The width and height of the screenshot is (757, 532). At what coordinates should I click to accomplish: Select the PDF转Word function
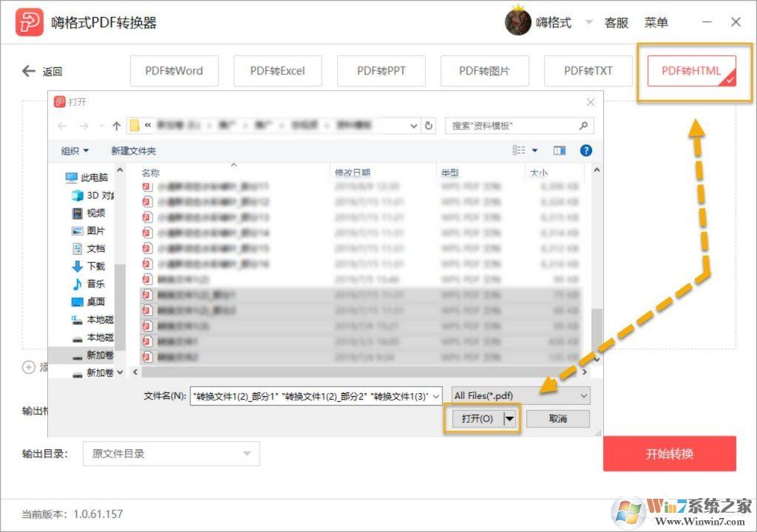(x=174, y=70)
